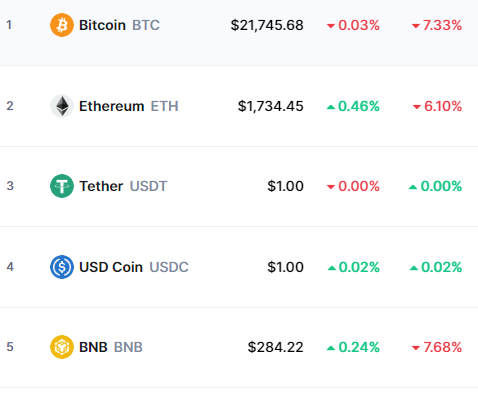Click Ethereum's green up arrow beside 0.46%

click(x=331, y=107)
